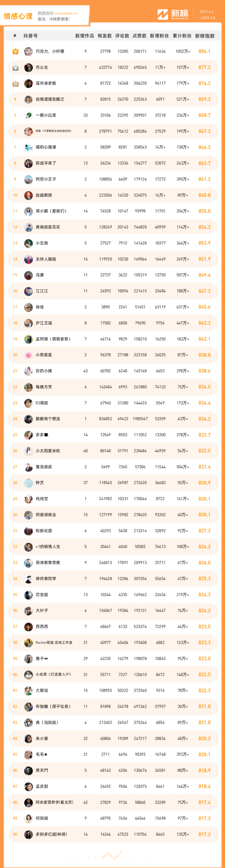
Task: Click the date range 2025.6.2-2025.6.8
Action: pyautogui.click(x=207, y=14)
